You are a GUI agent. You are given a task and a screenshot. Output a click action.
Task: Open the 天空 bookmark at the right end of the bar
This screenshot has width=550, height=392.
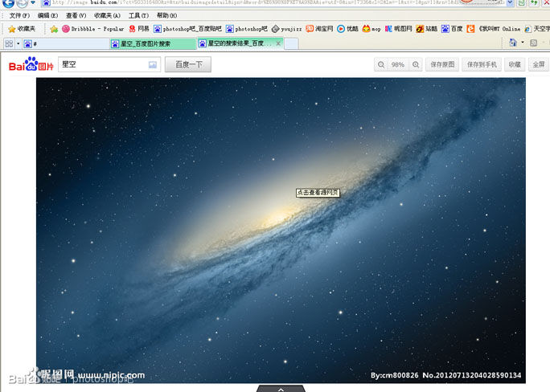(537, 29)
